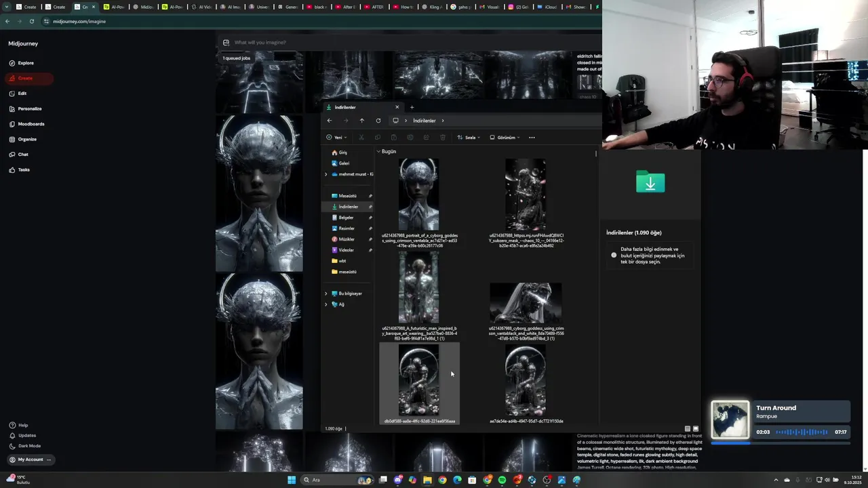The width and height of the screenshot is (868, 488).
Task: Select the A_futuristic_man_inspired image file
Action: pyautogui.click(x=419, y=296)
